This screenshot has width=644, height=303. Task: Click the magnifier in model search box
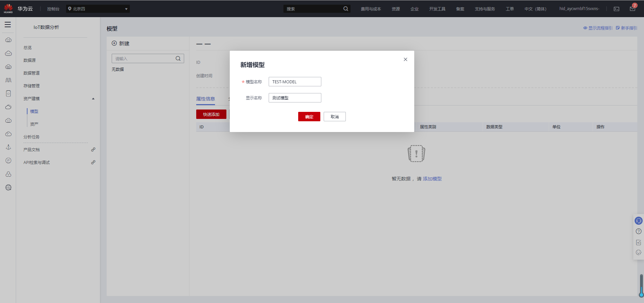click(x=178, y=58)
